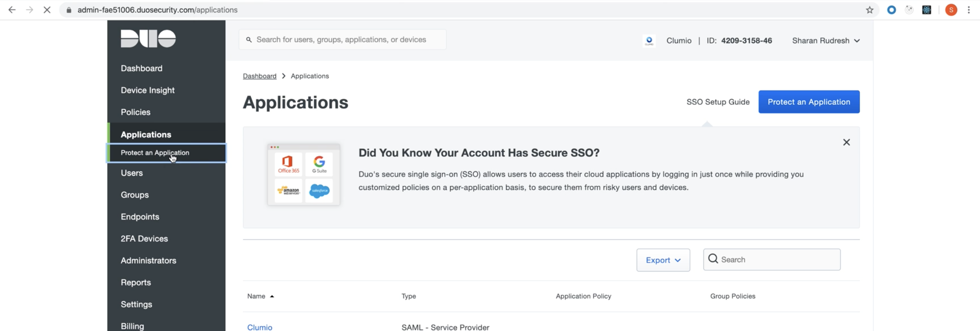Screen dimensions: 980x331
Task: Click the Duo logo in sidebar
Action: (x=148, y=38)
